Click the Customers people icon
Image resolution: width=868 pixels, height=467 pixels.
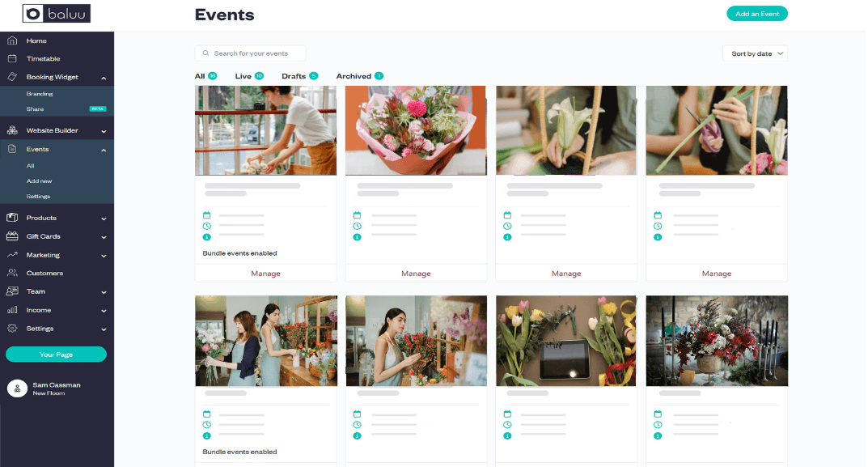point(12,273)
